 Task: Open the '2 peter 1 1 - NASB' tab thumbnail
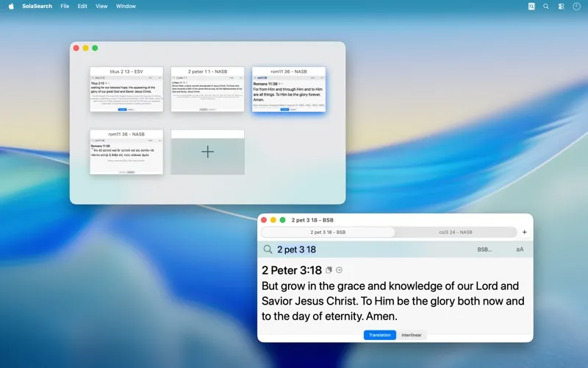tap(207, 89)
